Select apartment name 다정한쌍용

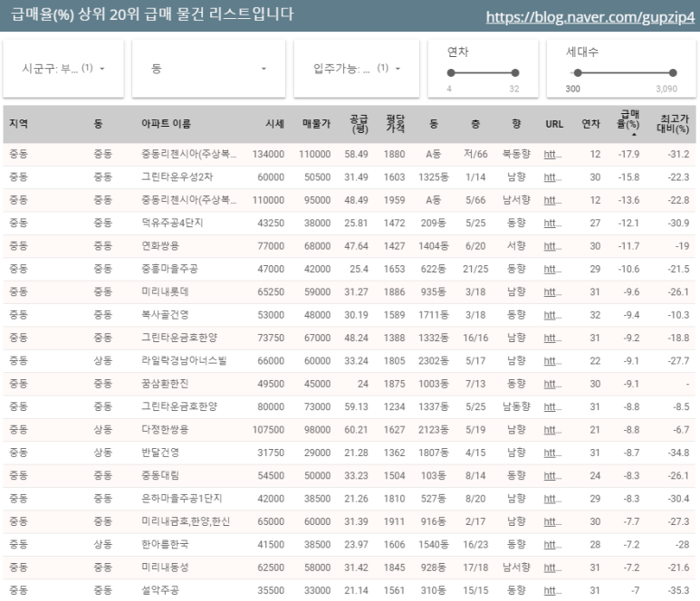pyautogui.click(x=165, y=430)
